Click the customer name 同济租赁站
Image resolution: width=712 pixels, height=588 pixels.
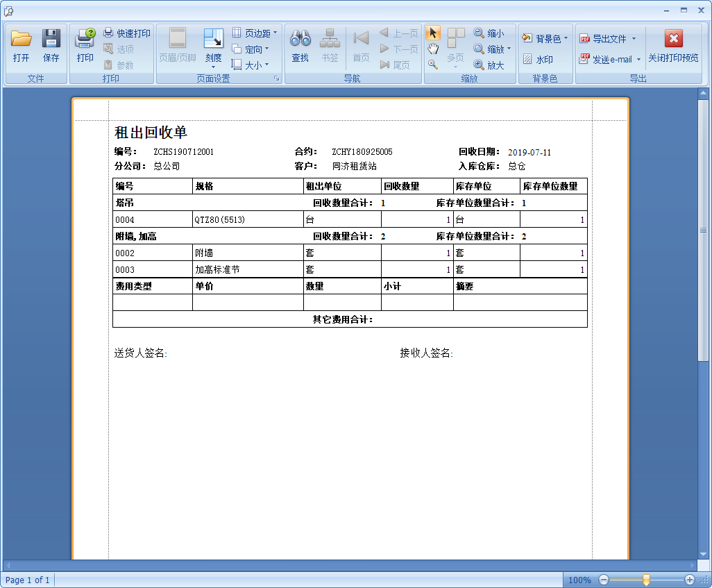coord(354,167)
